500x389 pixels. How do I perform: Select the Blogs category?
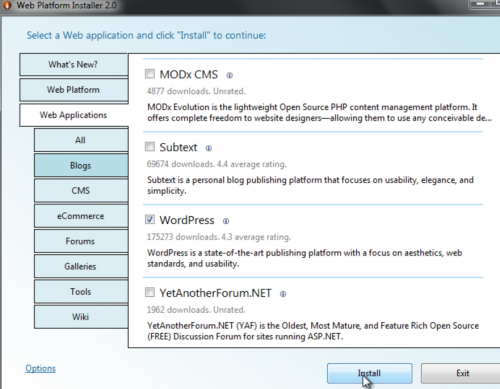pos(81,165)
